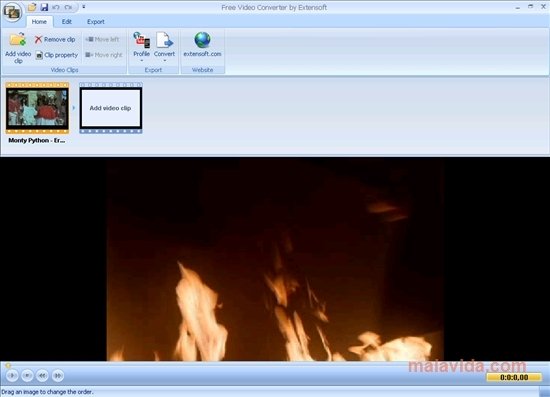Click the save floppy disk icon

(x=44, y=7)
